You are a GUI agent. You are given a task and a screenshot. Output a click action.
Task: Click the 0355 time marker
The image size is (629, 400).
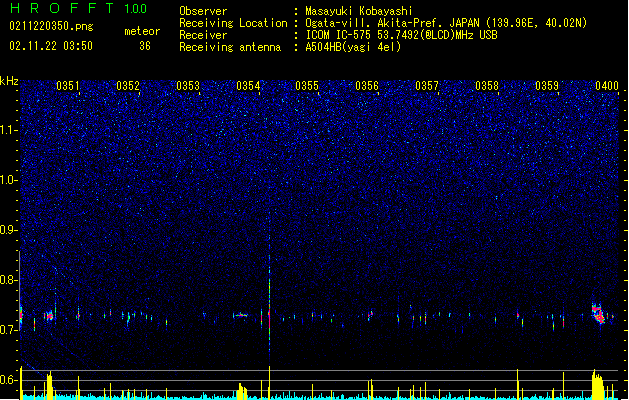(307, 86)
